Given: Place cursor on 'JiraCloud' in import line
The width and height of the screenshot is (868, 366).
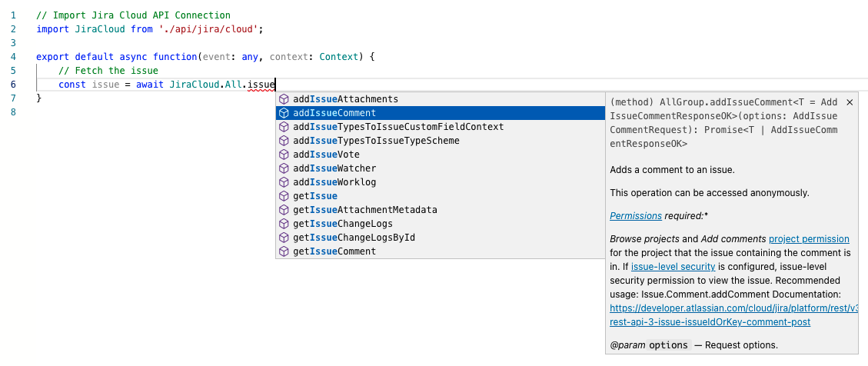Looking at the screenshot, I should [x=100, y=29].
